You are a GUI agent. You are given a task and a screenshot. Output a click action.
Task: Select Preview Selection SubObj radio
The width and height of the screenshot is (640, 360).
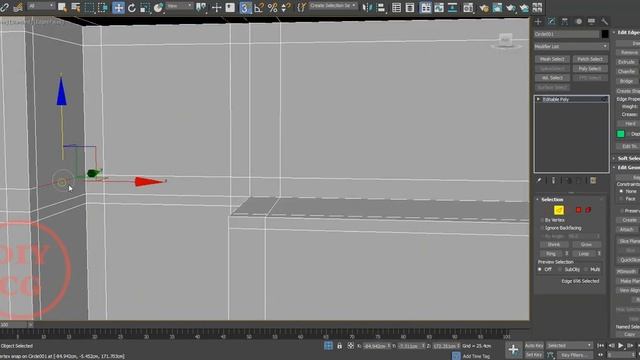point(560,269)
